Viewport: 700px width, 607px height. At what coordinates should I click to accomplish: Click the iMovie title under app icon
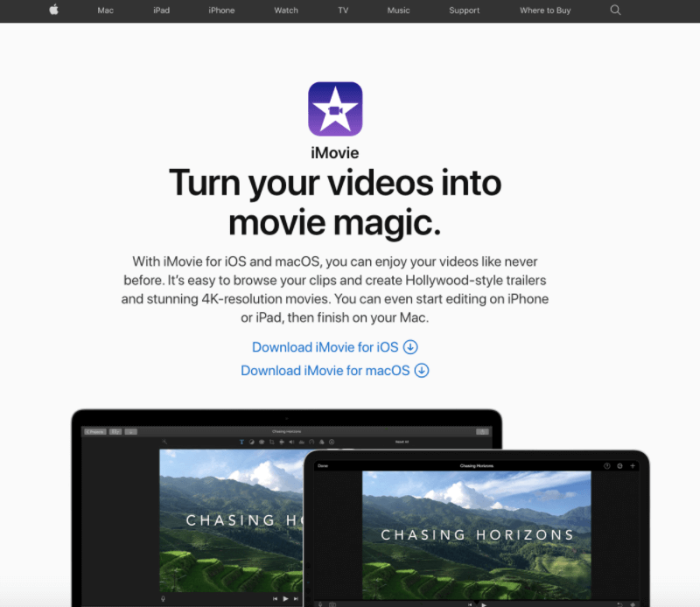coord(335,153)
